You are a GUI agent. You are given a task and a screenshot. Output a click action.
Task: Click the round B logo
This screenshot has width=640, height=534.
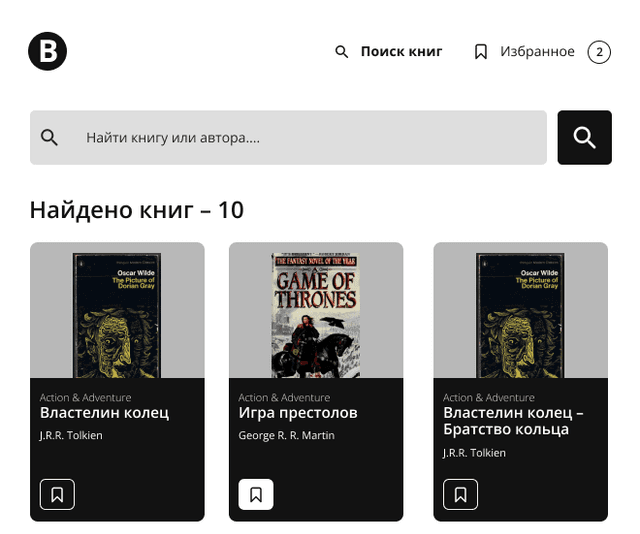click(47, 51)
